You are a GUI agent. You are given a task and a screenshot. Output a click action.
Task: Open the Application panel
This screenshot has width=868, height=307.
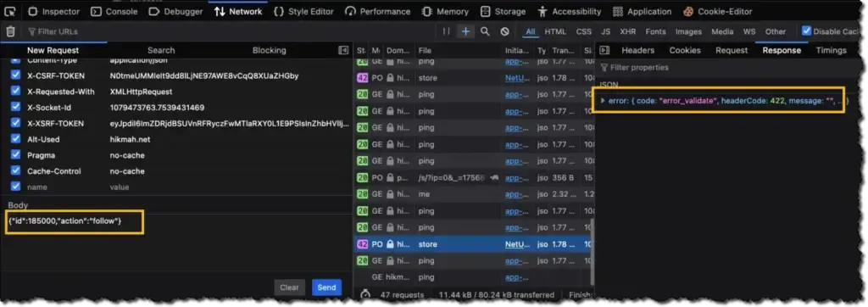coord(643,11)
